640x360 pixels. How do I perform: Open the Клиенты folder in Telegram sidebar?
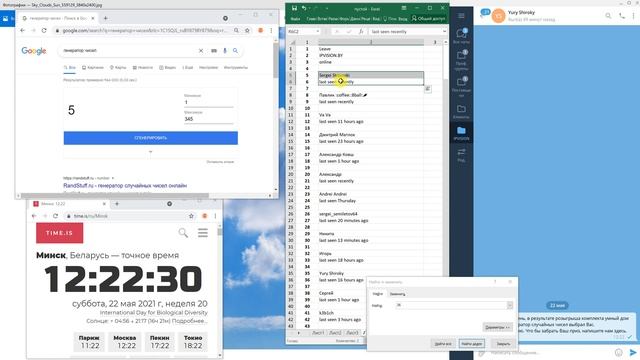coord(461,111)
